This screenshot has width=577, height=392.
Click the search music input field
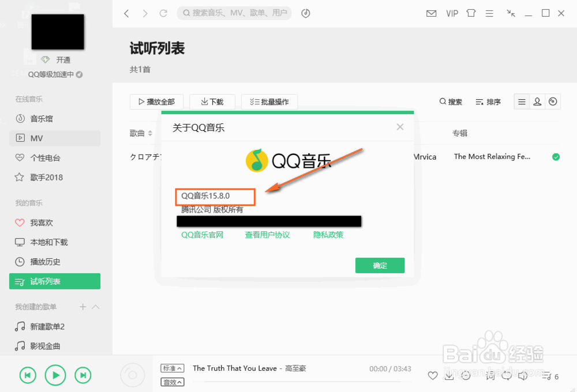click(234, 13)
